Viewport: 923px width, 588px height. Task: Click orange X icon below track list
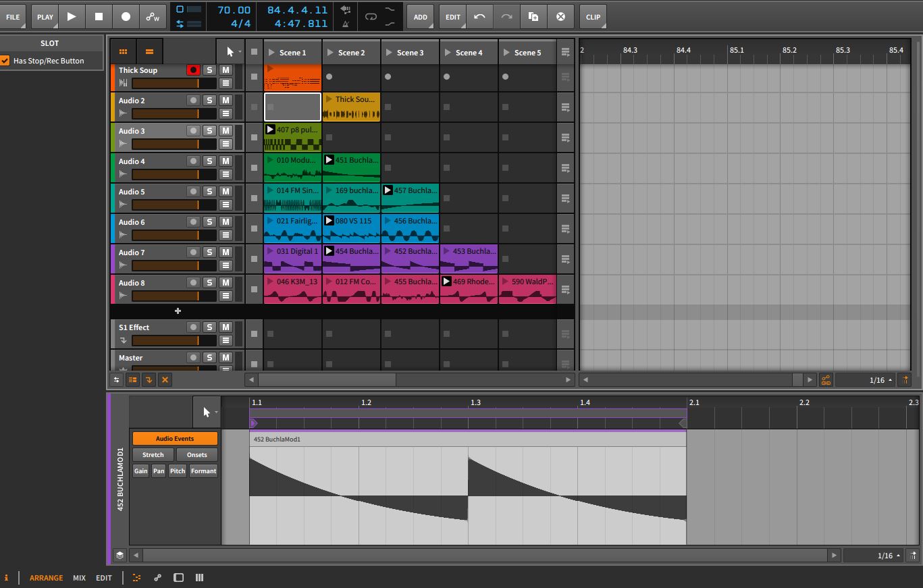tap(165, 380)
